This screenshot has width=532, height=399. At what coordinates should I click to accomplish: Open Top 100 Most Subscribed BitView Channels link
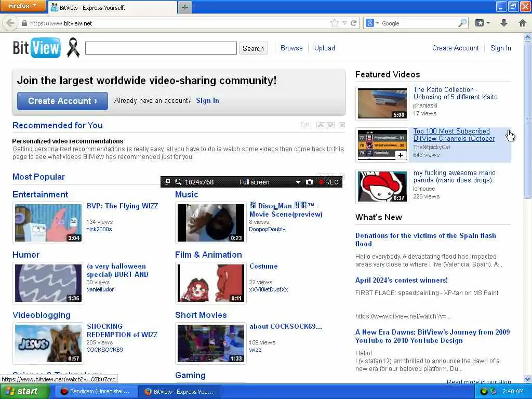click(x=454, y=135)
